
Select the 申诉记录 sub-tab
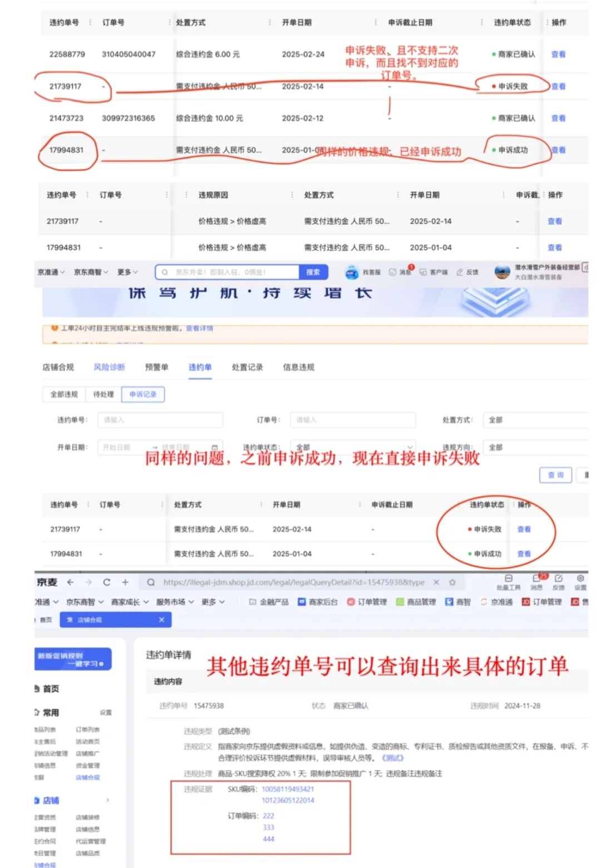coord(143,394)
